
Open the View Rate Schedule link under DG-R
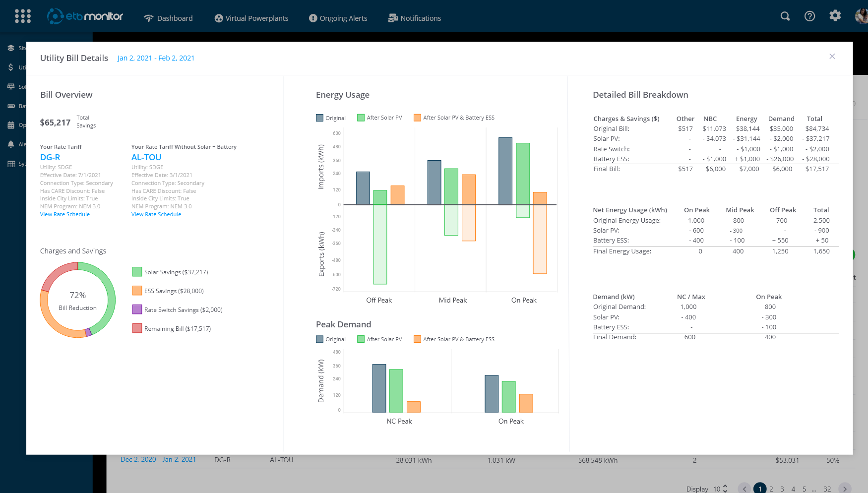[64, 214]
